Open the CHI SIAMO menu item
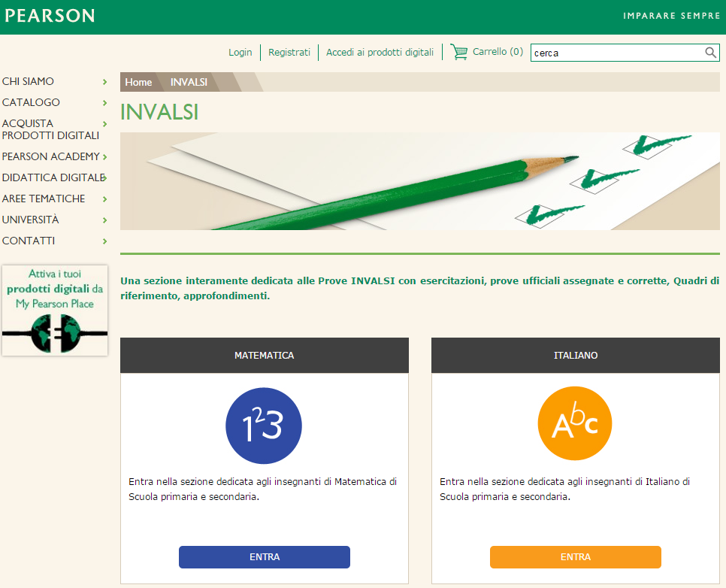This screenshot has height=588, width=726. [28, 81]
